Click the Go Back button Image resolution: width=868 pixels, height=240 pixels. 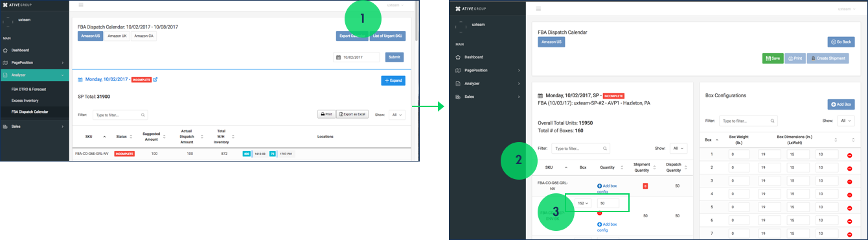pos(841,42)
